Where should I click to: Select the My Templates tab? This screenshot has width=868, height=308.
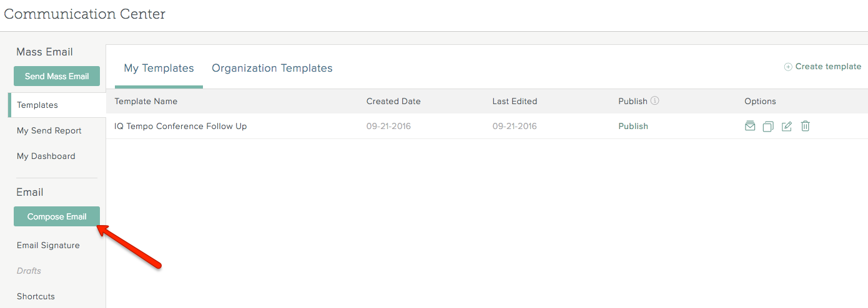(x=159, y=68)
